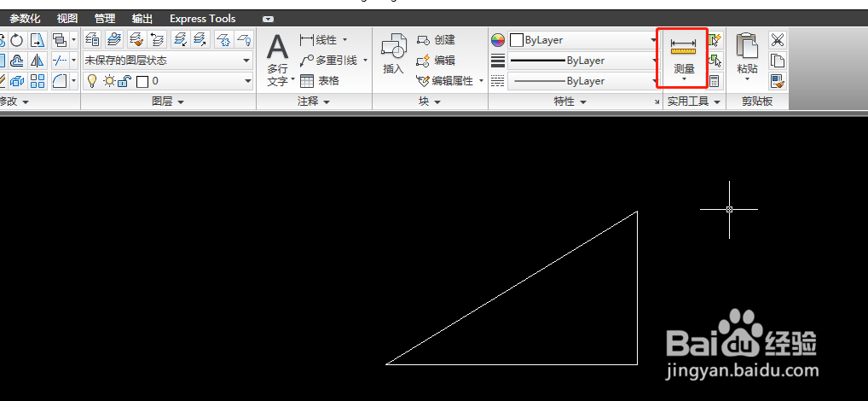Select the Mirror tool icon
Viewport: 868px width, 401px height.
pyautogui.click(x=37, y=61)
